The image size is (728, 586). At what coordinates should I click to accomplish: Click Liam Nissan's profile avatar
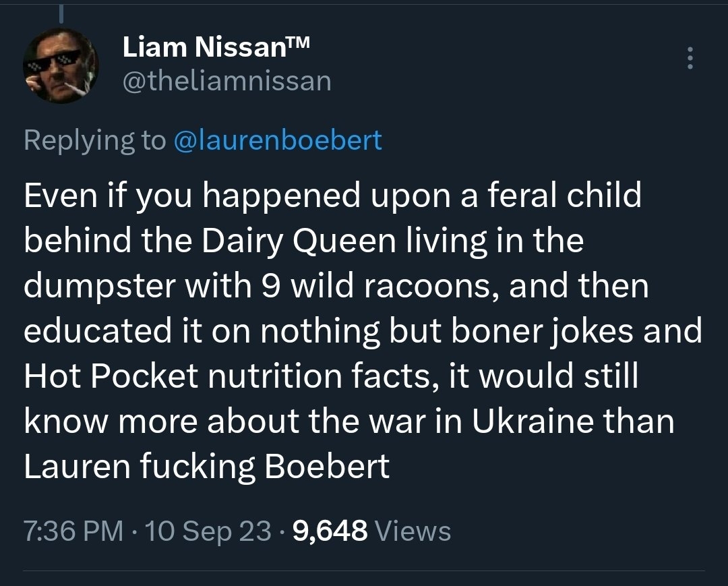point(61,66)
